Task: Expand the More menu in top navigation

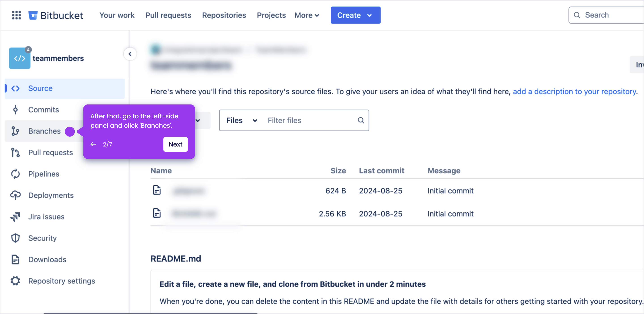Action: 307,15
